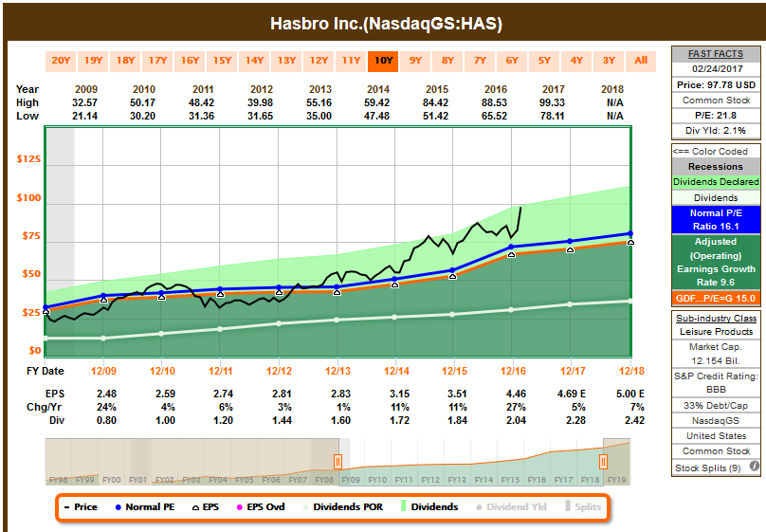Click the Hasbro Inc. chart title
766x532 pixels.
point(387,24)
